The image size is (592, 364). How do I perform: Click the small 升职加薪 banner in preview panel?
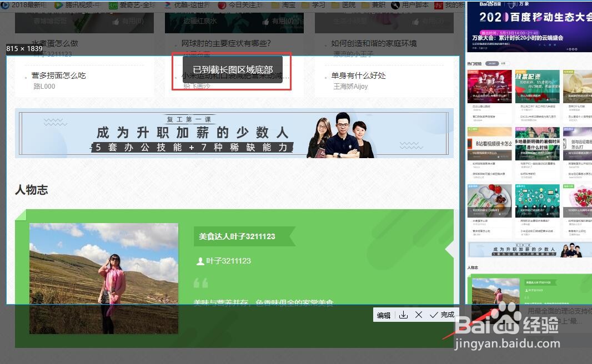pos(530,250)
